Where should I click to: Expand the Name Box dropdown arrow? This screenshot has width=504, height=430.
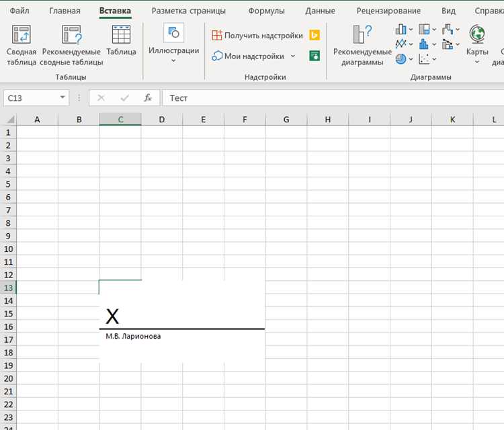62,97
